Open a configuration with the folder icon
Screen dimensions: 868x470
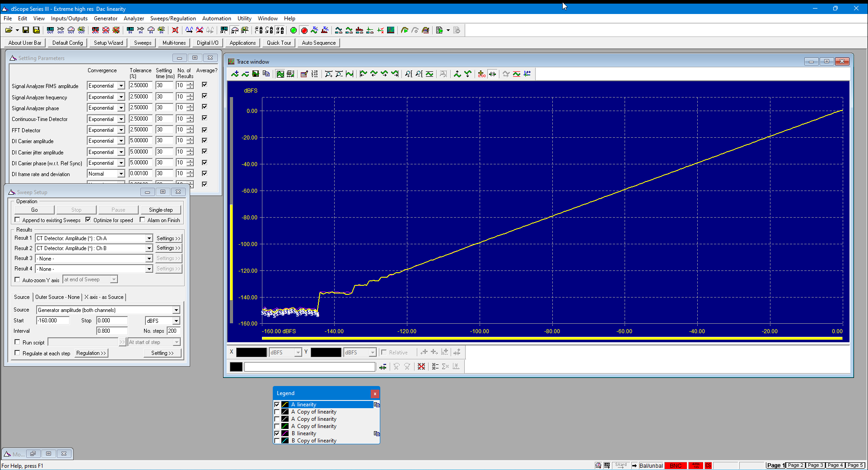click(x=9, y=30)
